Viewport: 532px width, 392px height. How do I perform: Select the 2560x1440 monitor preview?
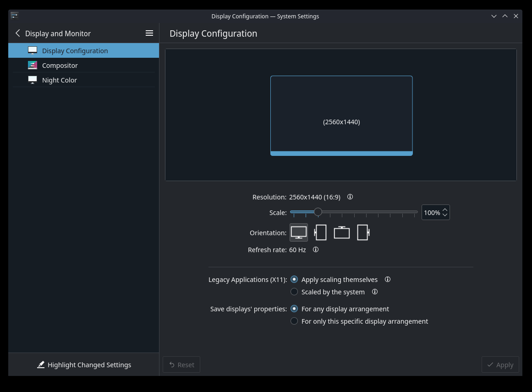[x=341, y=116]
